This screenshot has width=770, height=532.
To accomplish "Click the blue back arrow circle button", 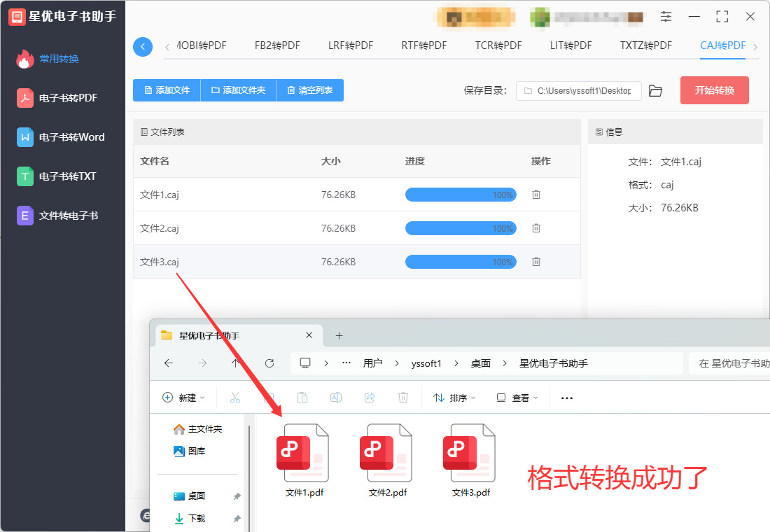I will (x=142, y=47).
